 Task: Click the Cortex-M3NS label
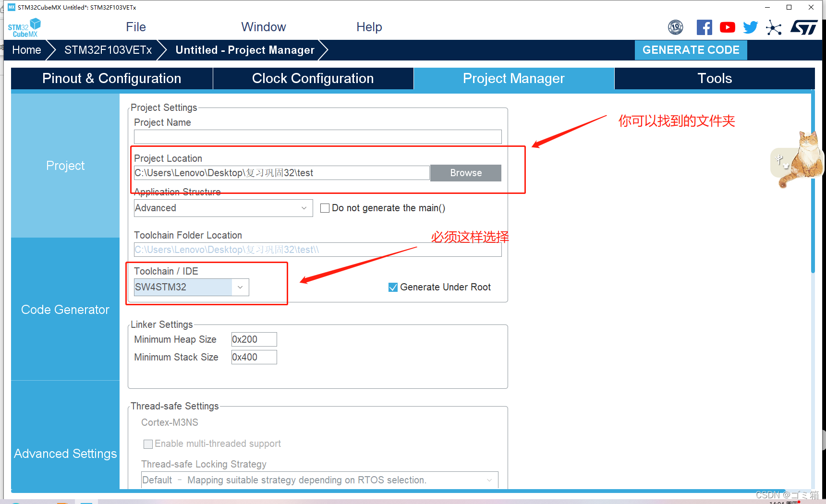pyautogui.click(x=170, y=422)
